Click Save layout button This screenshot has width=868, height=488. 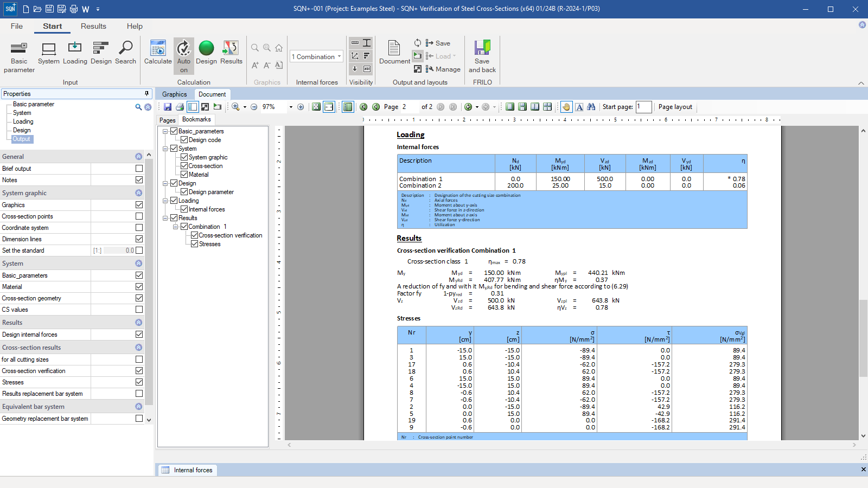(438, 43)
